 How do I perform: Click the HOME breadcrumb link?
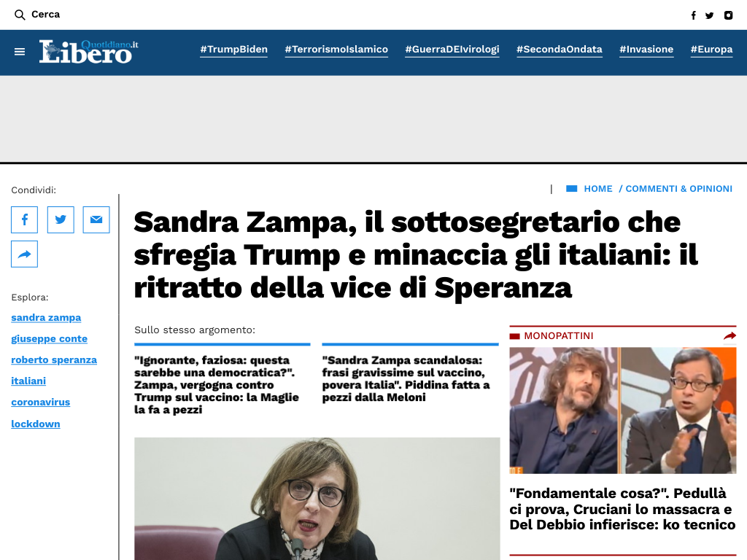[598, 189]
